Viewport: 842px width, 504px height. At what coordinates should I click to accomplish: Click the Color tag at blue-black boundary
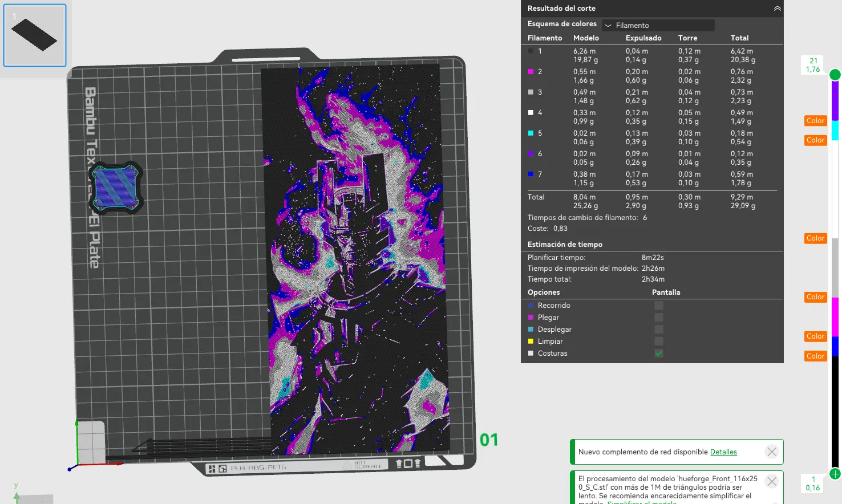[x=815, y=356]
